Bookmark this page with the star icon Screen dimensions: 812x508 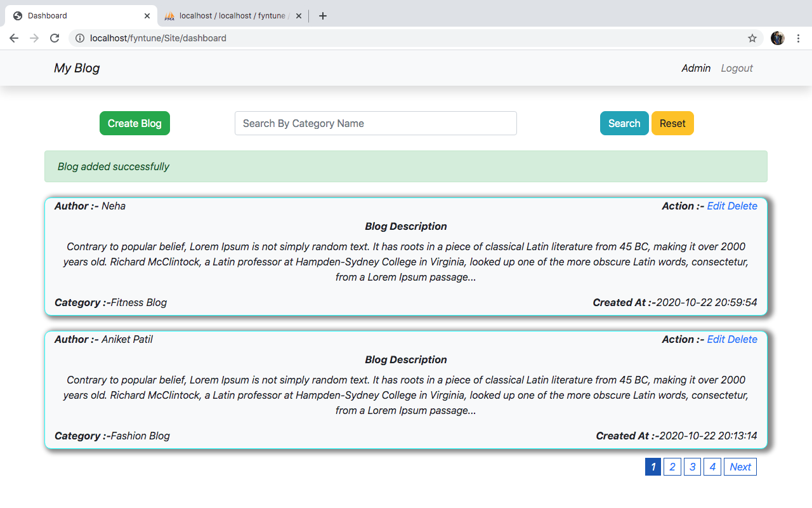tap(752, 38)
